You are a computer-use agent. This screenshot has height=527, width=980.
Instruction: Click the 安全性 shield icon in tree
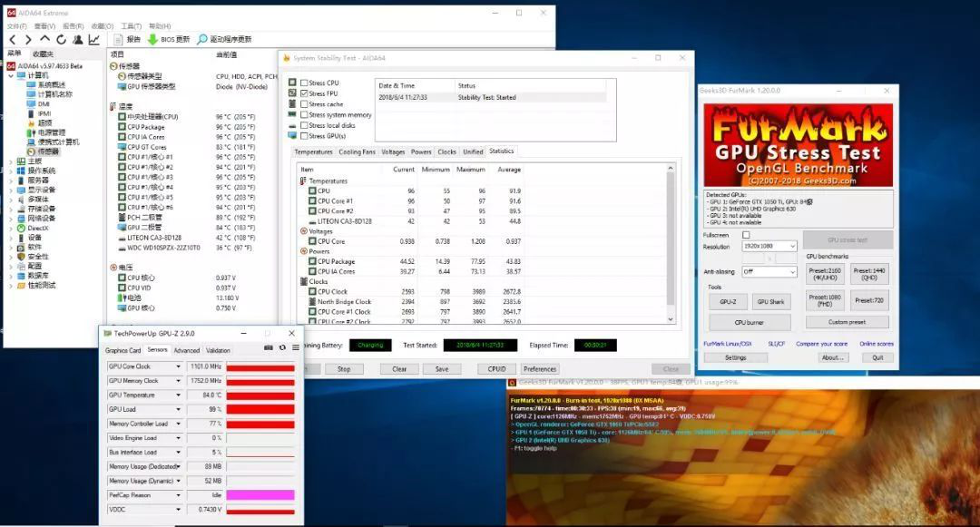(x=21, y=257)
